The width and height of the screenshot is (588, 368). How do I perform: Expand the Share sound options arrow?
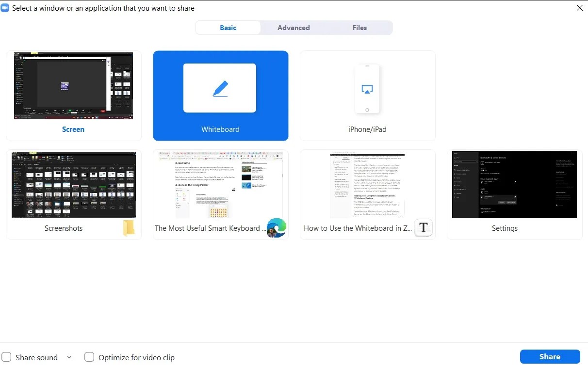[69, 357]
